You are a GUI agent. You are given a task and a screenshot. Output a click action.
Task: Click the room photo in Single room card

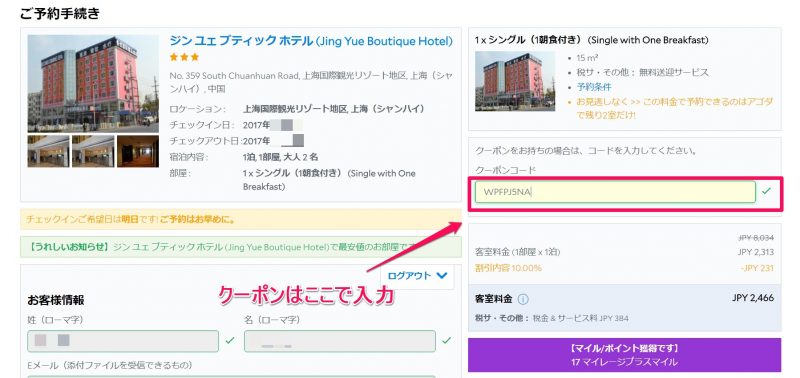[515, 81]
